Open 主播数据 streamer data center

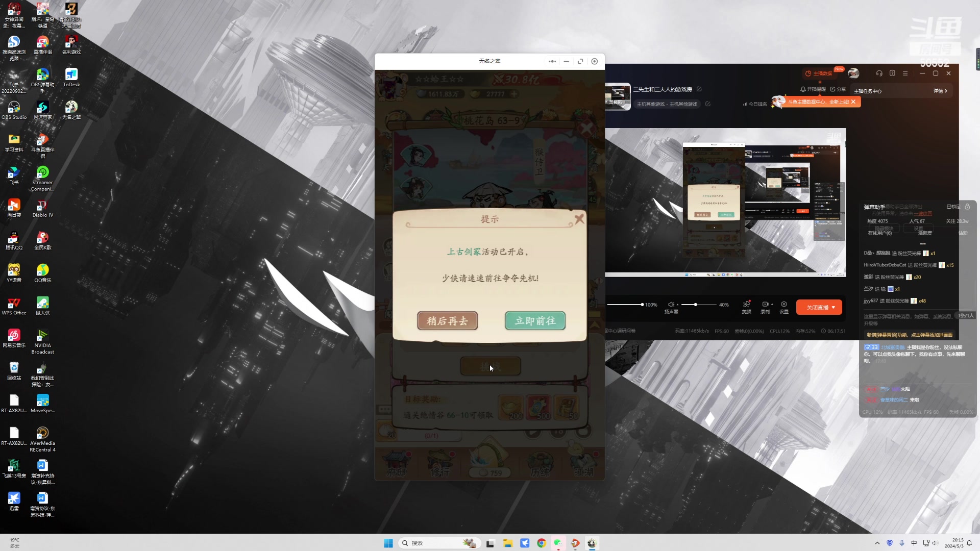click(x=819, y=73)
